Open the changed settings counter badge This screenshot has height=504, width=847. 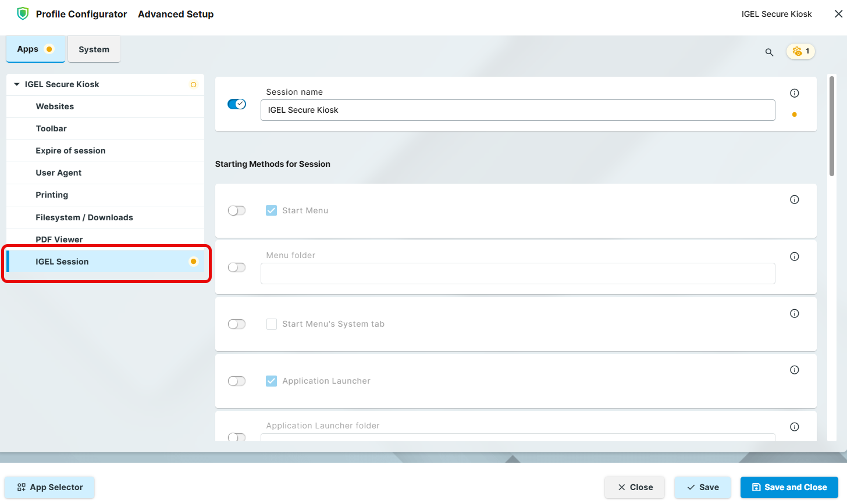pyautogui.click(x=800, y=51)
